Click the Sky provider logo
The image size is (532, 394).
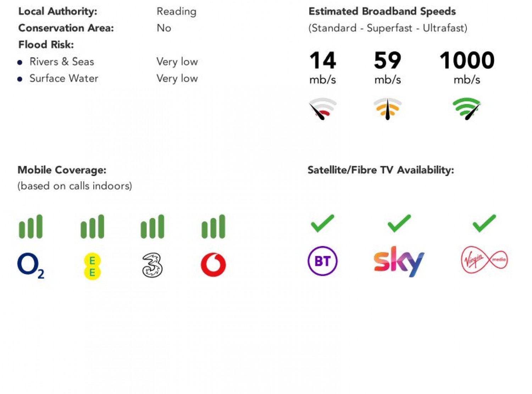click(399, 261)
